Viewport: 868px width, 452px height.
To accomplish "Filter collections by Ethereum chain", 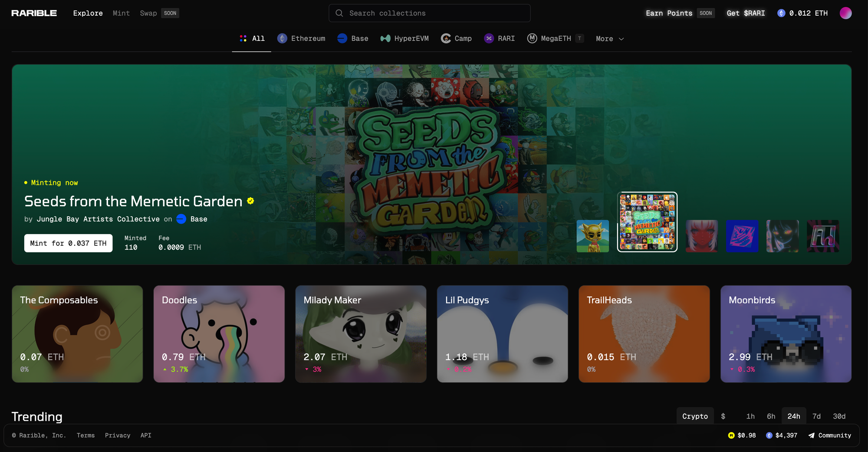I will [x=301, y=39].
